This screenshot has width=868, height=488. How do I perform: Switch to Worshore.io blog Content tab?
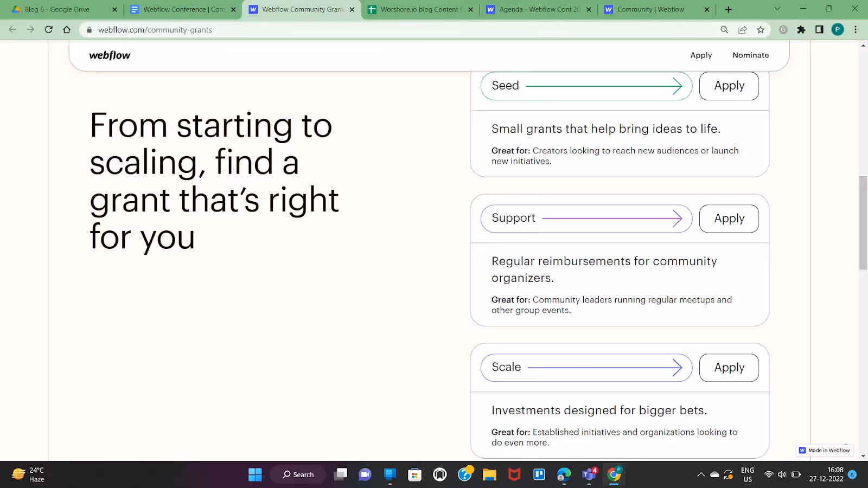tap(419, 10)
